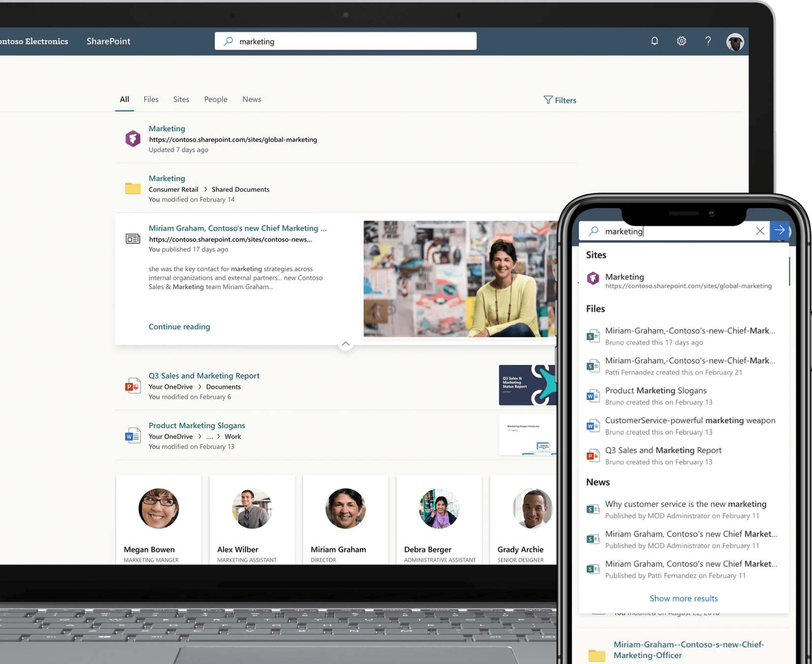Click Show more results on phone

click(684, 599)
